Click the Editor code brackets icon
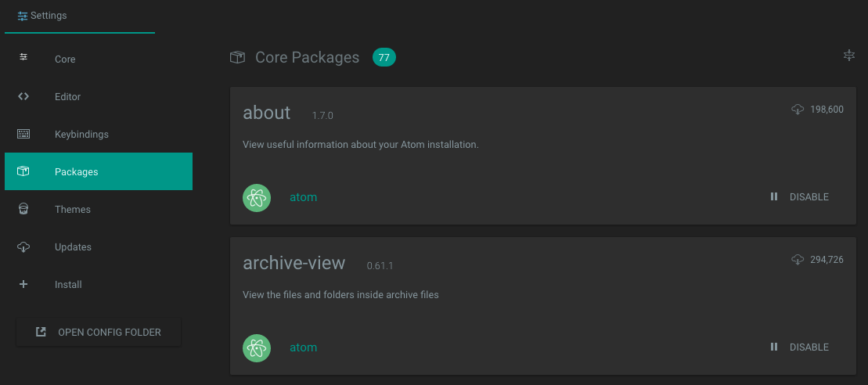Viewport: 868px width, 385px height. coord(23,96)
